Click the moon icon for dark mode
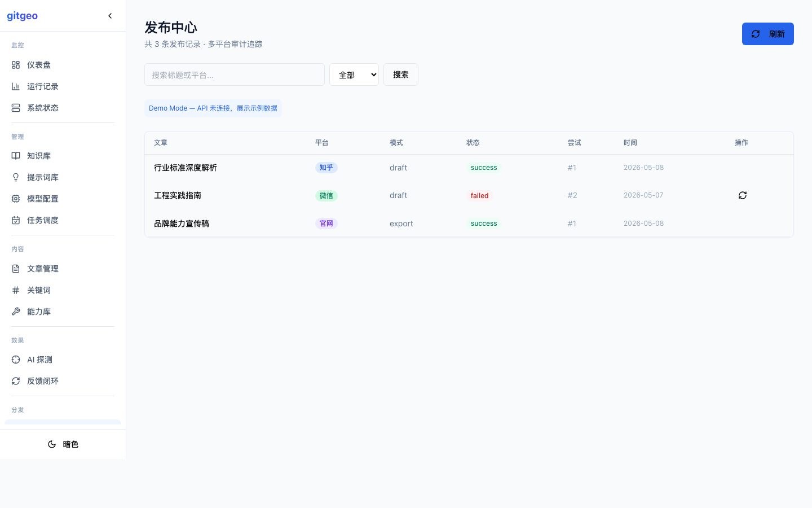The height and width of the screenshot is (508, 812). tap(52, 444)
